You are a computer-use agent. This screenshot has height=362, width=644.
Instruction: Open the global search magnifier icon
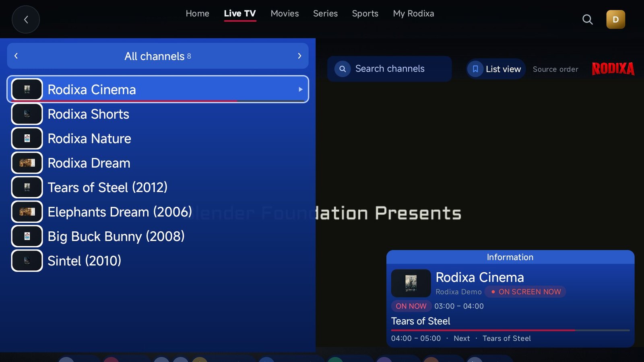[x=587, y=19]
